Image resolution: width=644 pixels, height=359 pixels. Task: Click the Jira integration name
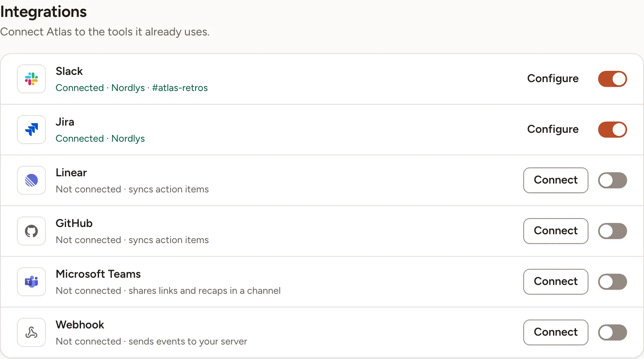65,122
